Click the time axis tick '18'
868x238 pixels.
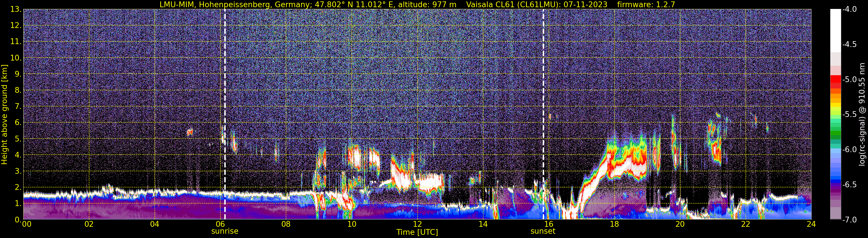(x=614, y=224)
